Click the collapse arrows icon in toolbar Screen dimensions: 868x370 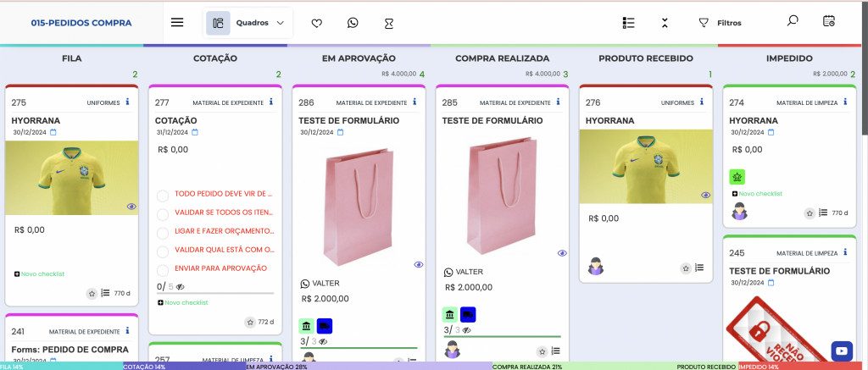click(x=665, y=23)
